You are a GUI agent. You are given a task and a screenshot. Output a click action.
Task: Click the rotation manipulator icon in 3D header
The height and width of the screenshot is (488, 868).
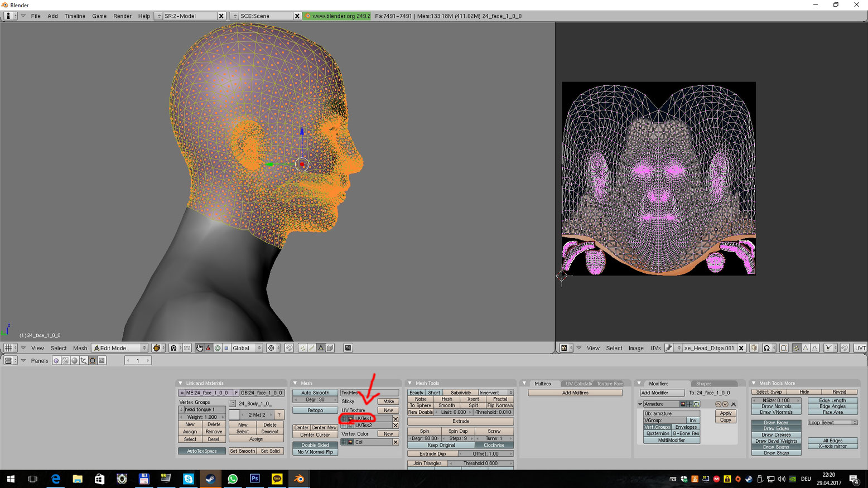tap(218, 347)
